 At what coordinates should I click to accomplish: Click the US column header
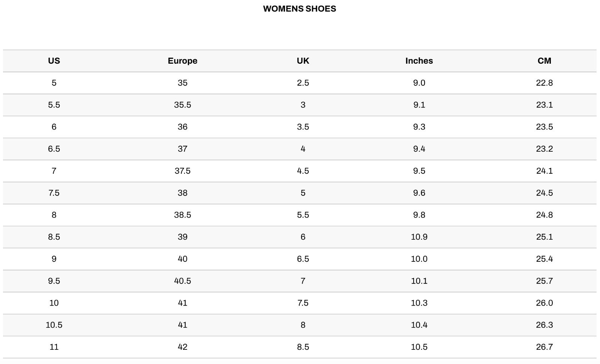tap(54, 61)
